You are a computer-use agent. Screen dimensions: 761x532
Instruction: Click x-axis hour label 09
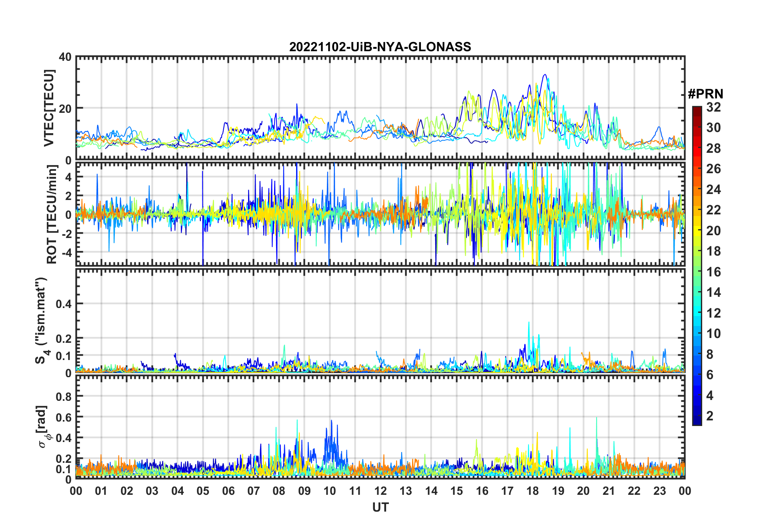click(304, 491)
